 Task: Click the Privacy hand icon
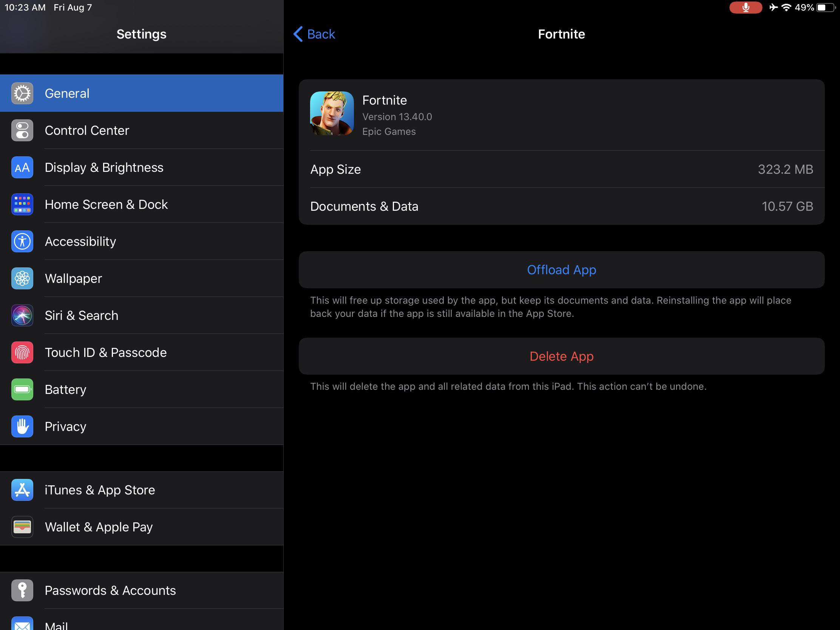(x=23, y=426)
